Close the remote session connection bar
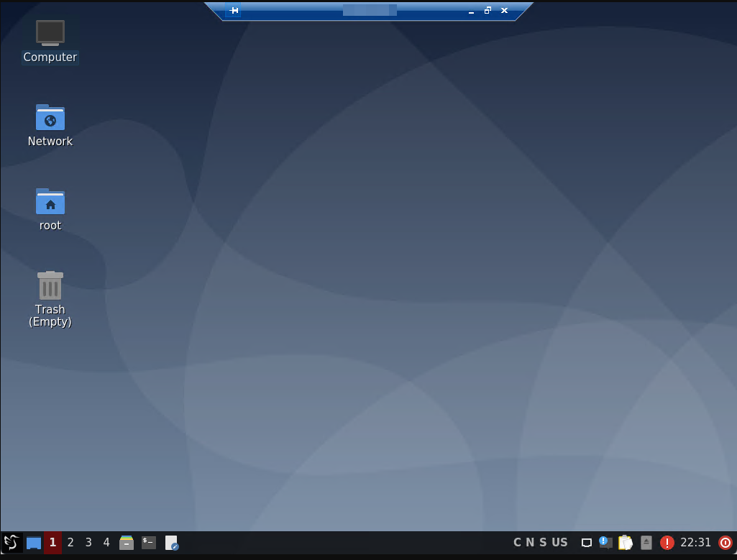Image resolution: width=737 pixels, height=560 pixels. point(504,10)
